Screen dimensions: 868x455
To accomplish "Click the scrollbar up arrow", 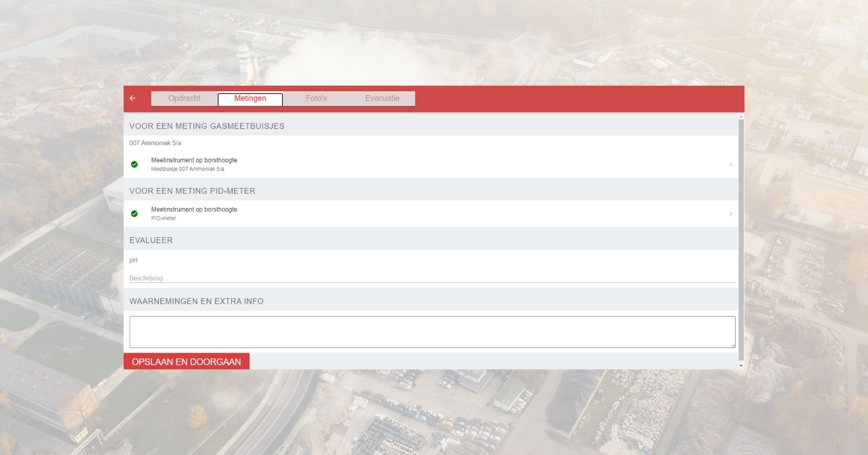I will [x=741, y=116].
